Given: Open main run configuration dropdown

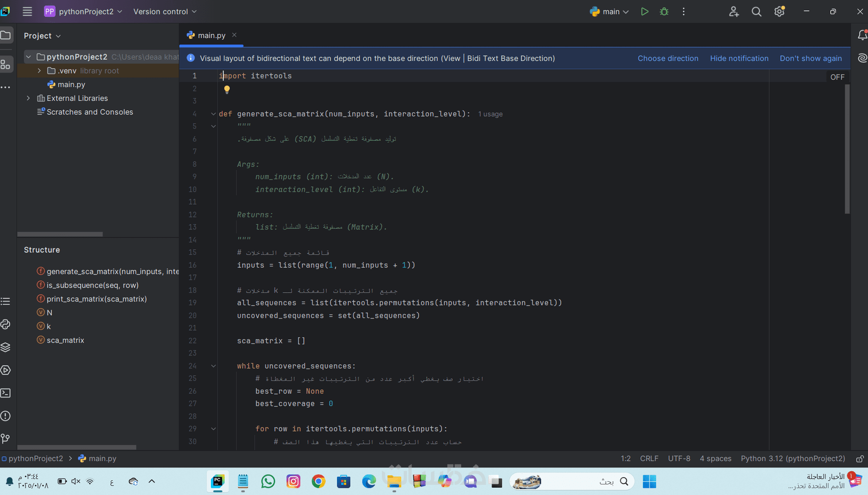Looking at the screenshot, I should pyautogui.click(x=609, y=11).
